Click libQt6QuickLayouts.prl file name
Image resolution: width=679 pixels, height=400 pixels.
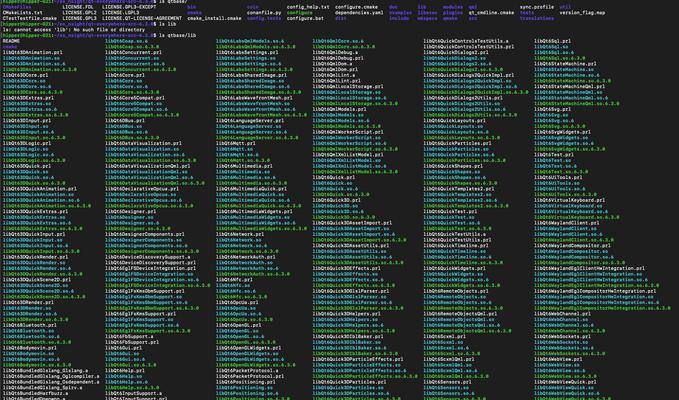point(455,121)
